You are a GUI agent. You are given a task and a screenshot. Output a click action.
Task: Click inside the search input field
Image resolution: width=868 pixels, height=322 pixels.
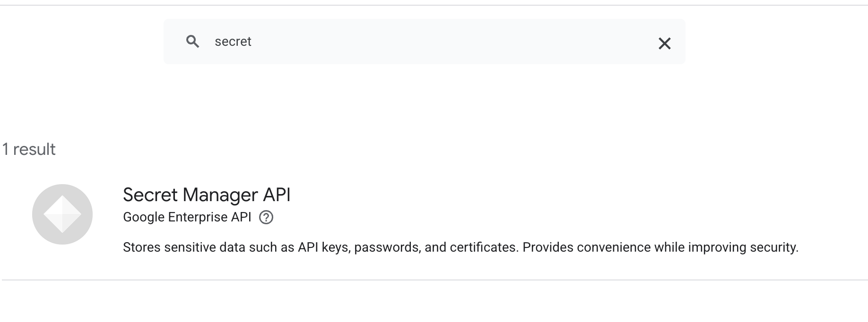[378, 42]
